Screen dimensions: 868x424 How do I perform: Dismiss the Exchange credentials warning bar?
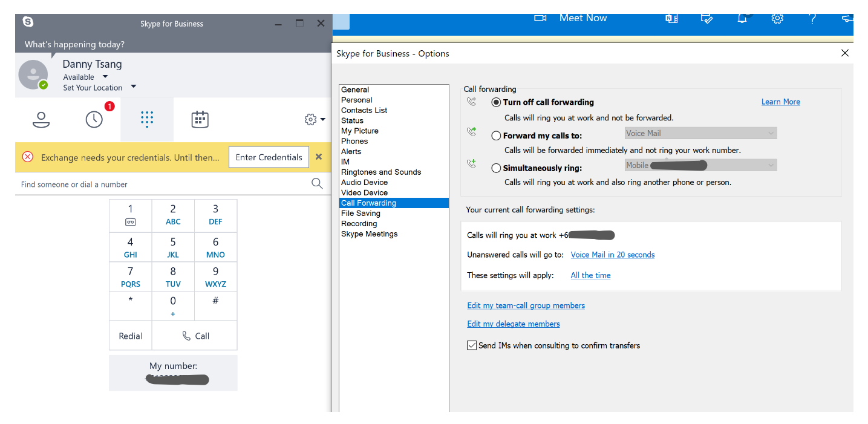pyautogui.click(x=319, y=157)
